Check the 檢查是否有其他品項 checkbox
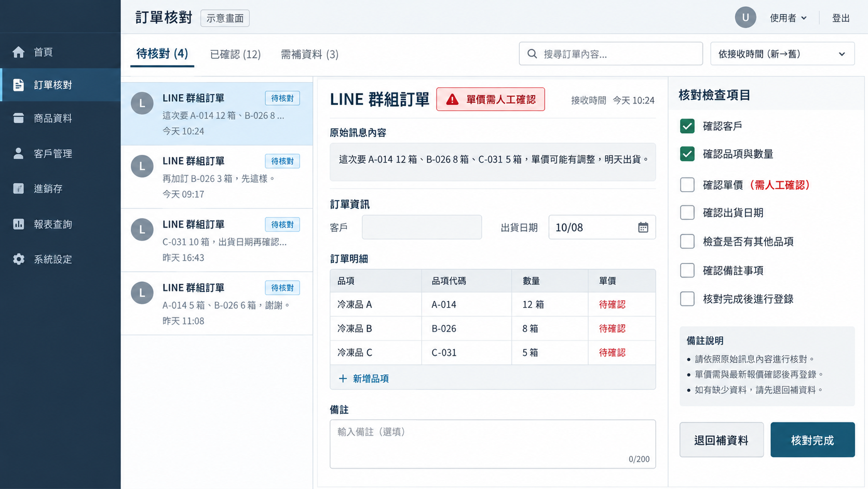Image resolution: width=868 pixels, height=489 pixels. tap(687, 241)
